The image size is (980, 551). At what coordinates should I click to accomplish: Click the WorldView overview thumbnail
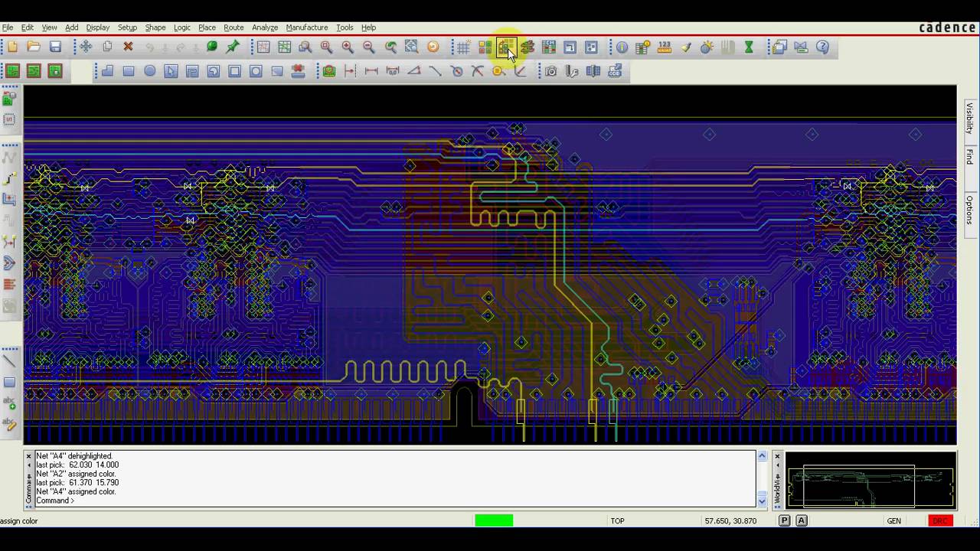[x=871, y=480]
